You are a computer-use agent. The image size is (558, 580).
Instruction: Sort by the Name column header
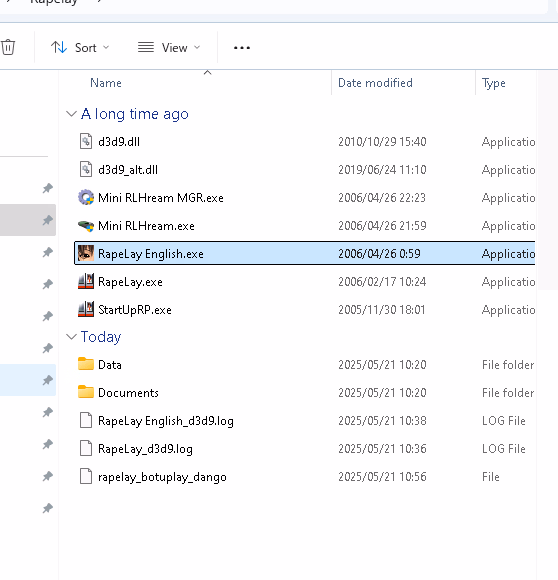106,83
